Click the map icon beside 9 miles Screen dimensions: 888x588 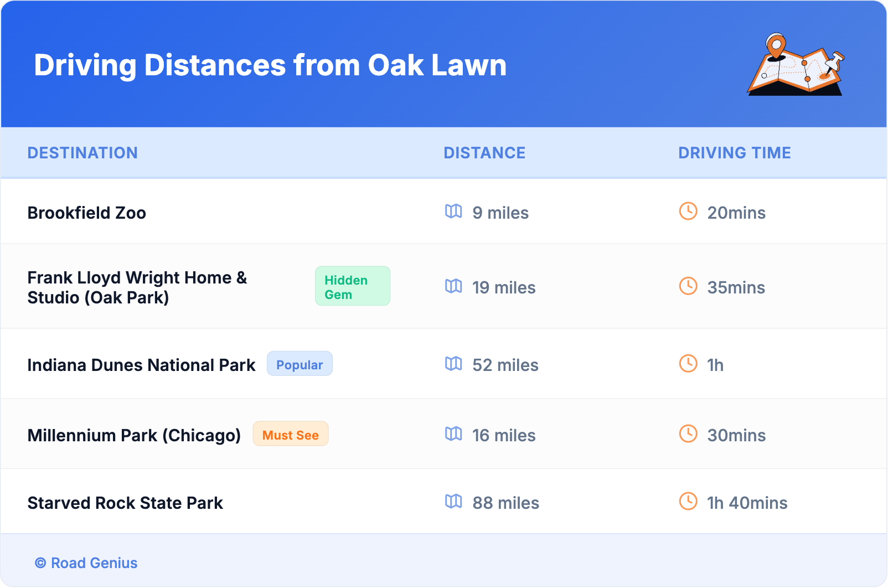tap(453, 212)
